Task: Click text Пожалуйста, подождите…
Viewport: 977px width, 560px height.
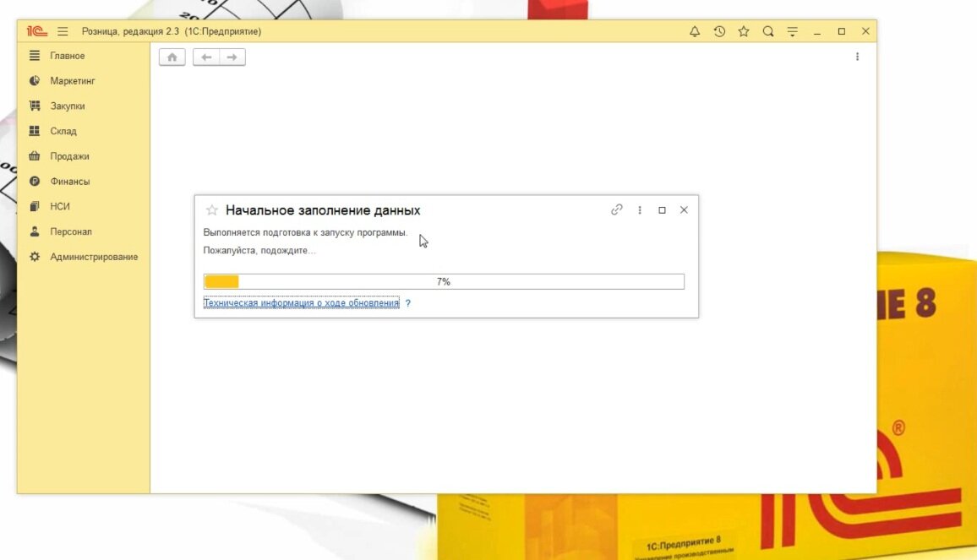Action: click(259, 250)
